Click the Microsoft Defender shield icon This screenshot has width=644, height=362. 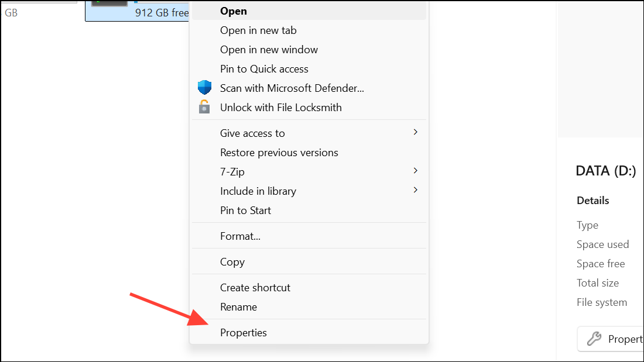204,87
